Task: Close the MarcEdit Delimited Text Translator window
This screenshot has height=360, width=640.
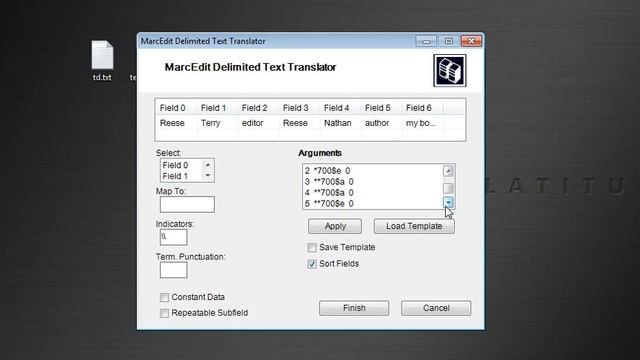Action: point(471,41)
